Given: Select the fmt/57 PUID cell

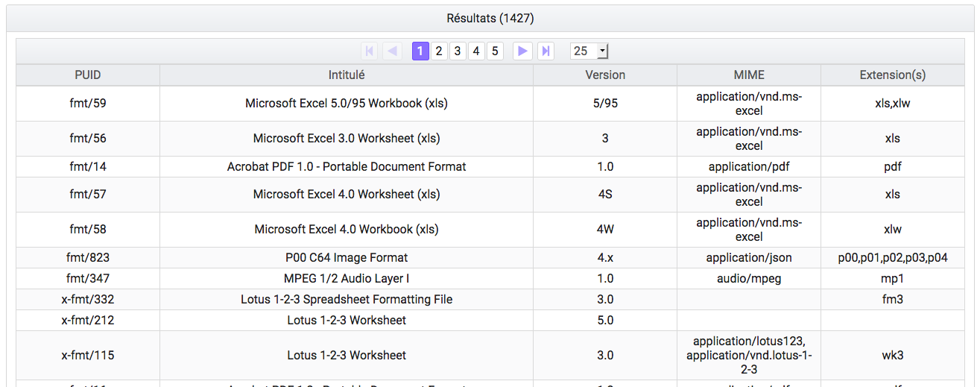Looking at the screenshot, I should point(88,195).
